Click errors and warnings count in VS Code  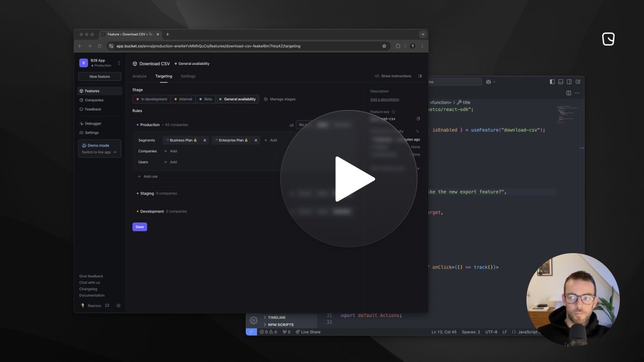coord(268,332)
